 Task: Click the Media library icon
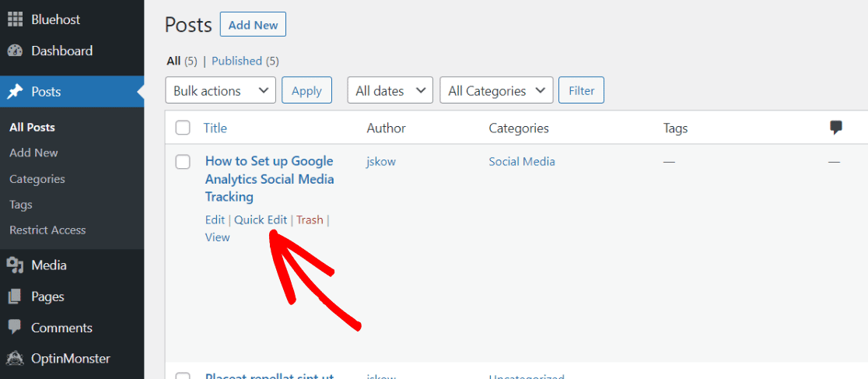15,265
